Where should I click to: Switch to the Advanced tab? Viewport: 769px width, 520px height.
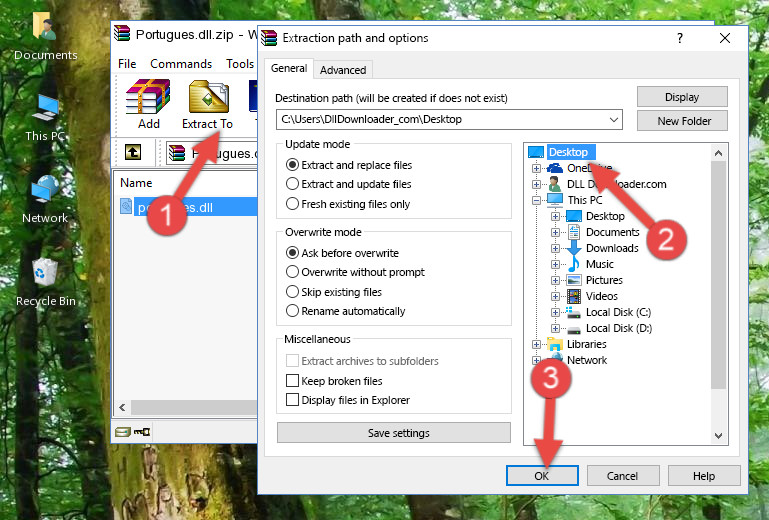tap(343, 70)
